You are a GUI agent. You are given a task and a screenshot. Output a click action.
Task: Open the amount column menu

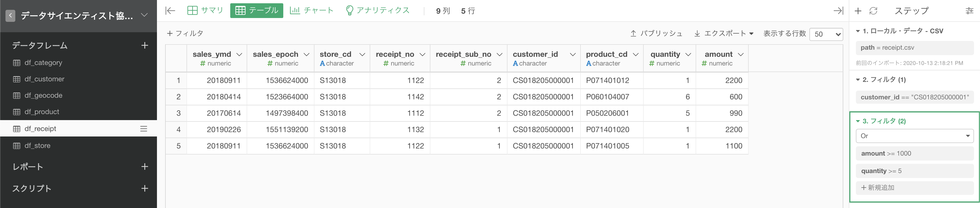741,55
